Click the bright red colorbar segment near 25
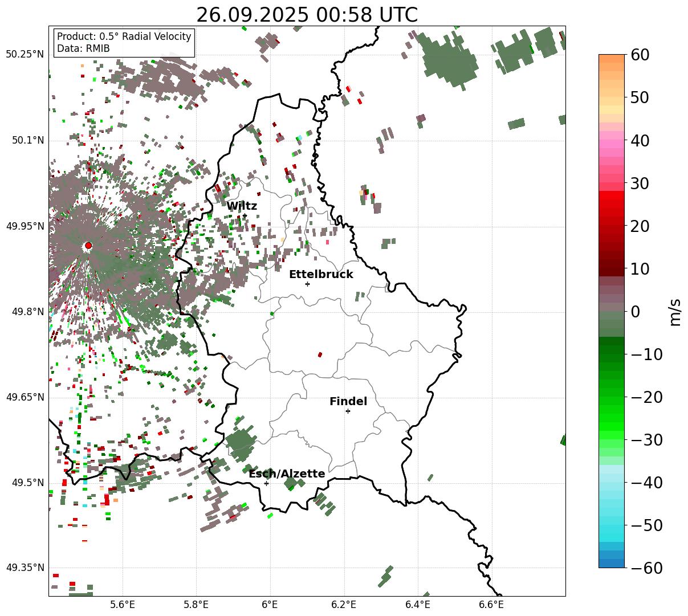Image resolution: width=688 pixels, height=616 pixels. click(612, 204)
